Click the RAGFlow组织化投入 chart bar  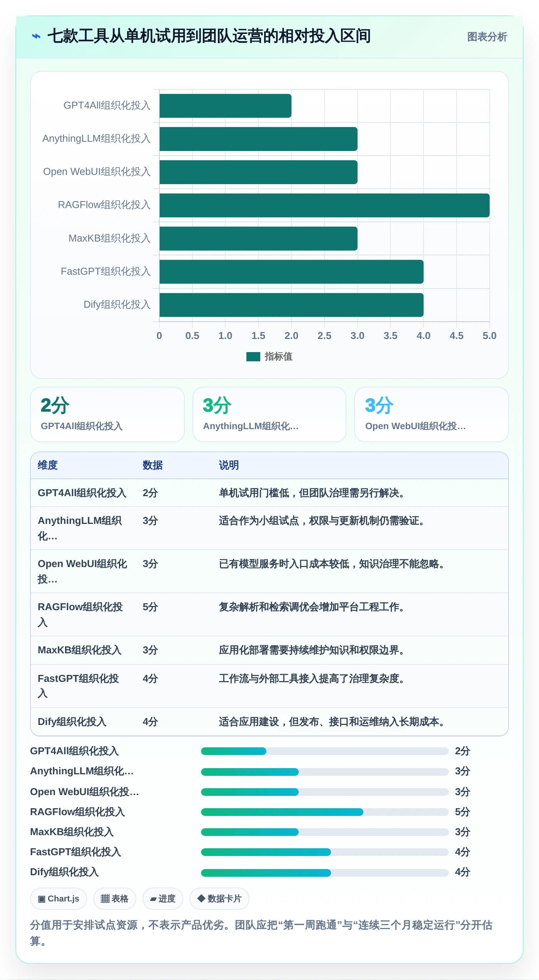pyautogui.click(x=325, y=205)
